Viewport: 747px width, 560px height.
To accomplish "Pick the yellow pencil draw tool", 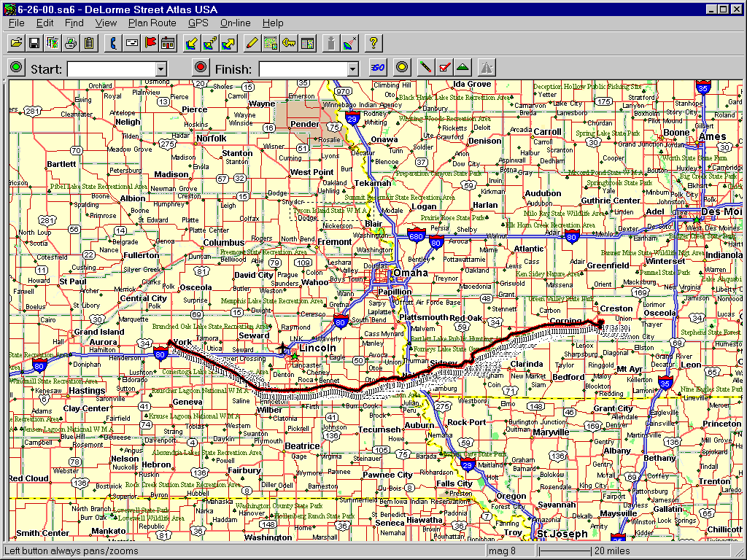I will [x=252, y=44].
